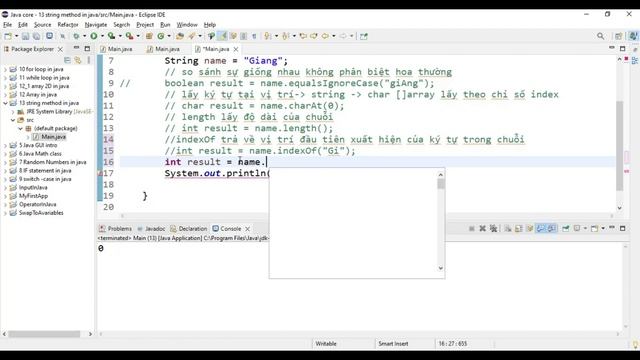Click the New Java Class icon

coord(161,36)
